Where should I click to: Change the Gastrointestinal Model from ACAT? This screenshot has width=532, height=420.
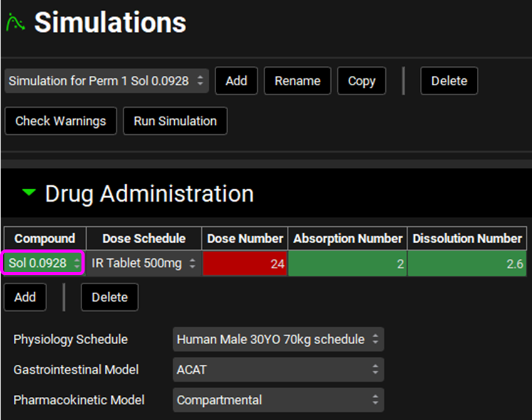coord(278,370)
